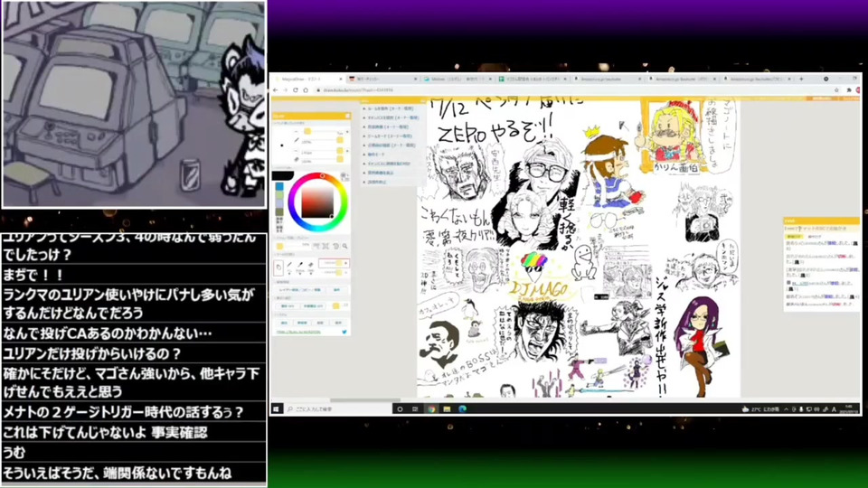The width and height of the screenshot is (868, 488).
Task: Expand the dropdown arrow under the eyedropper brush
Action: point(300,273)
